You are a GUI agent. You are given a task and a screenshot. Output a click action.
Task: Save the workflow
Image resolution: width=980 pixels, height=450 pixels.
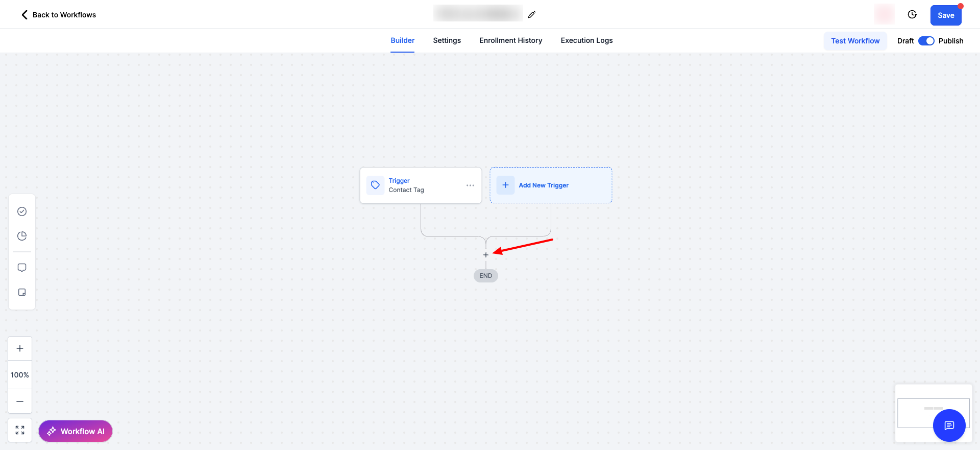945,15
